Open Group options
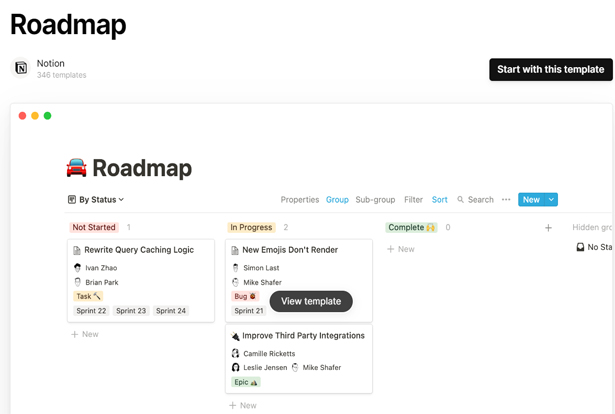The width and height of the screenshot is (615, 414). (337, 200)
